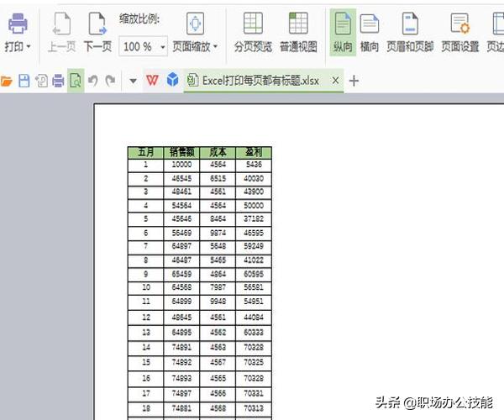Click the undo arrow icon

pos(93,81)
